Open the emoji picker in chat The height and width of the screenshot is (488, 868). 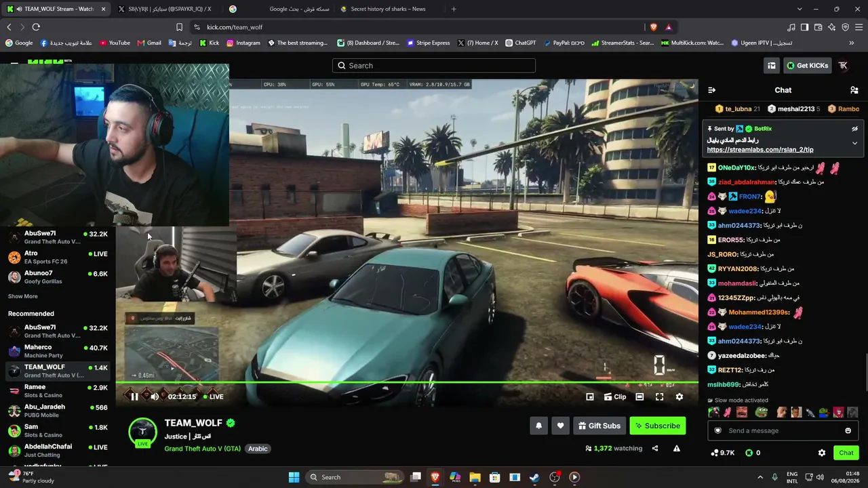click(x=848, y=430)
